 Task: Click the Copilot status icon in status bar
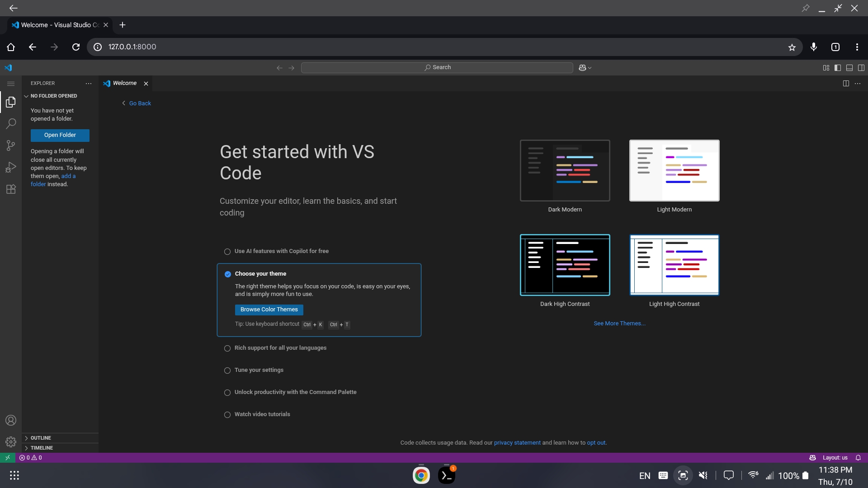[812, 457]
